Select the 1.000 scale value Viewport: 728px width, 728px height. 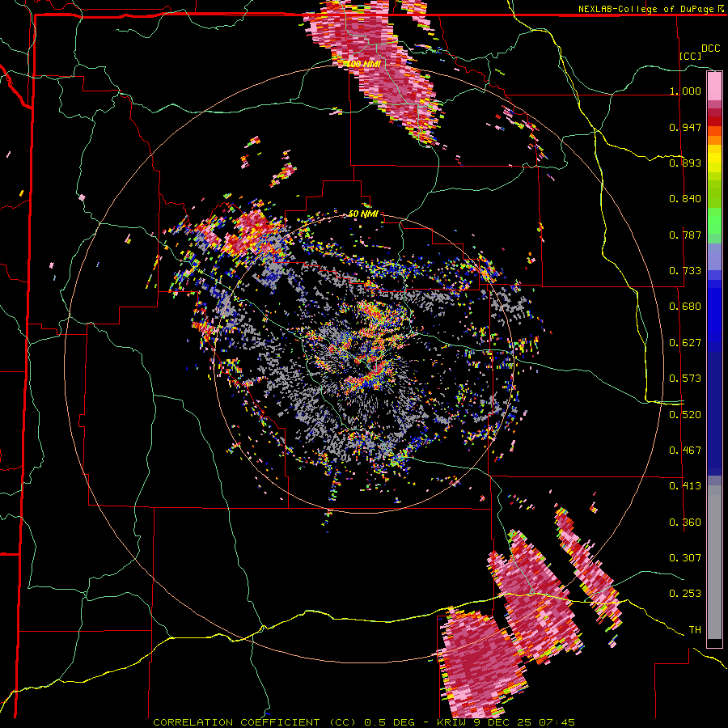pos(685,91)
